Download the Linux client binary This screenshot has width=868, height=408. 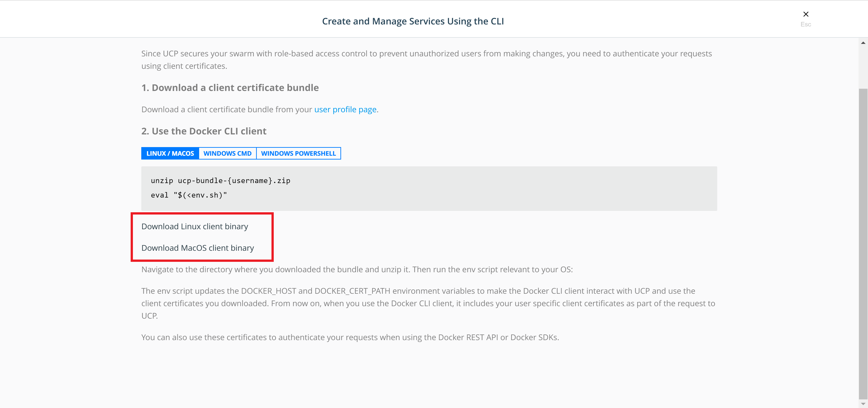[195, 227]
